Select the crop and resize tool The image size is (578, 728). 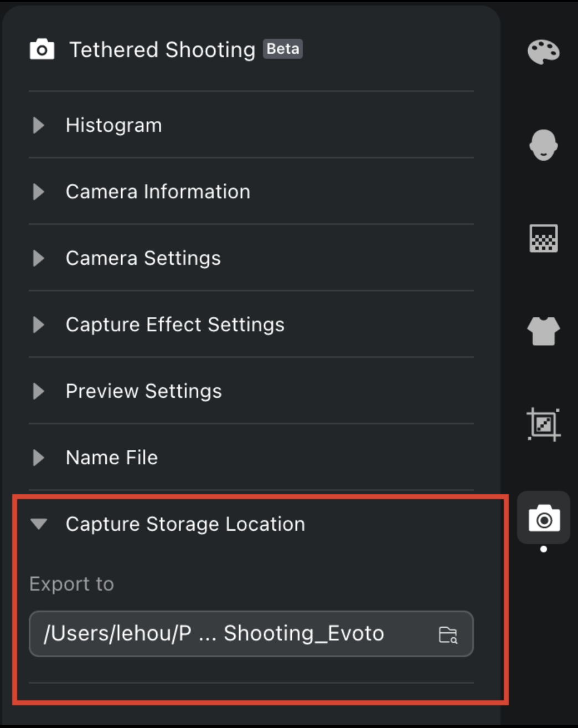(543, 424)
